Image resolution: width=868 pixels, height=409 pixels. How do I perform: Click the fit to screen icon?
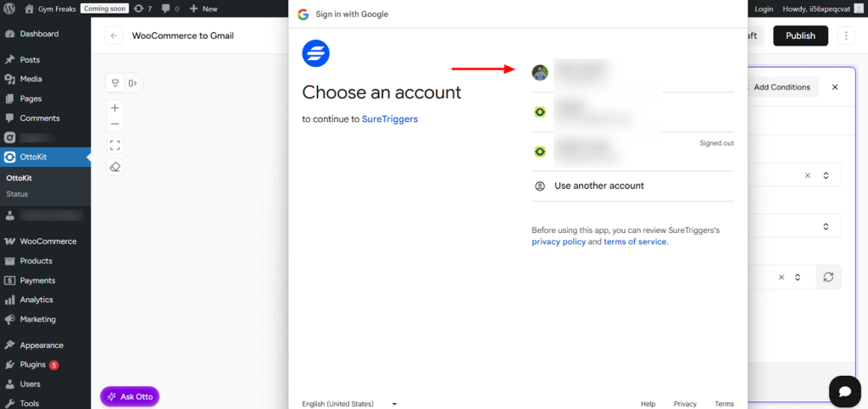pos(115,145)
